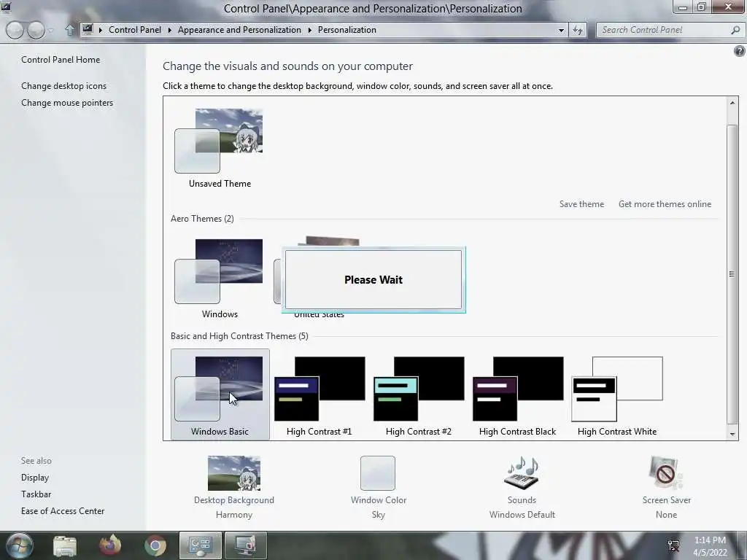Click the Forward navigation arrow button
The width and height of the screenshot is (747, 560).
click(x=36, y=30)
